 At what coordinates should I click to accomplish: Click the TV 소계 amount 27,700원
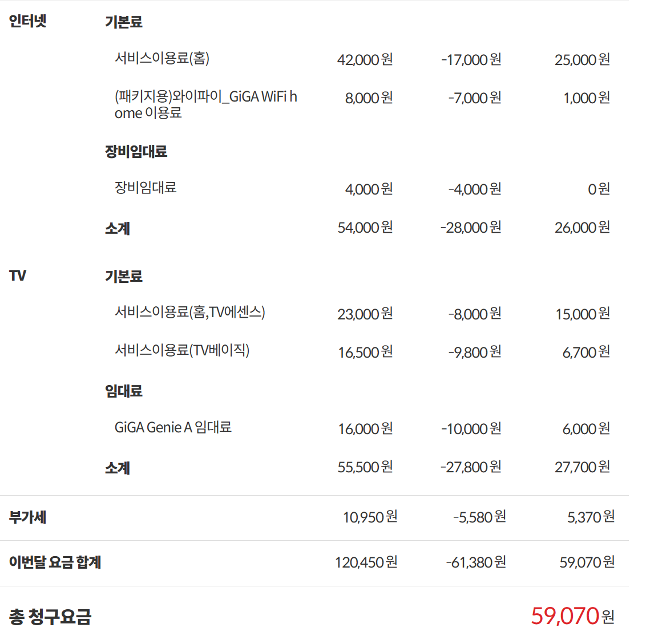(x=582, y=467)
